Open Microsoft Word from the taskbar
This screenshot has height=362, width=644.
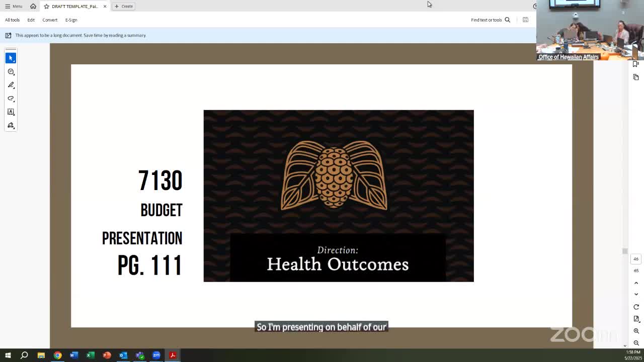coord(74,355)
